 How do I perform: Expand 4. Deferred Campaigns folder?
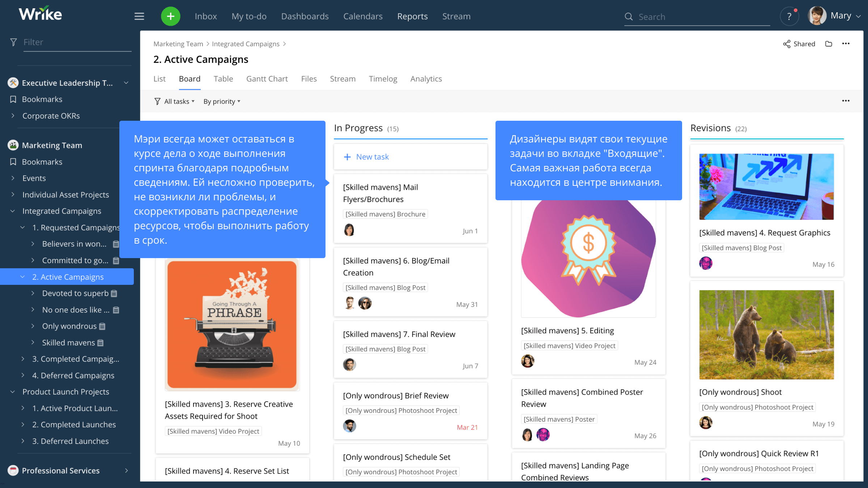[x=23, y=376]
